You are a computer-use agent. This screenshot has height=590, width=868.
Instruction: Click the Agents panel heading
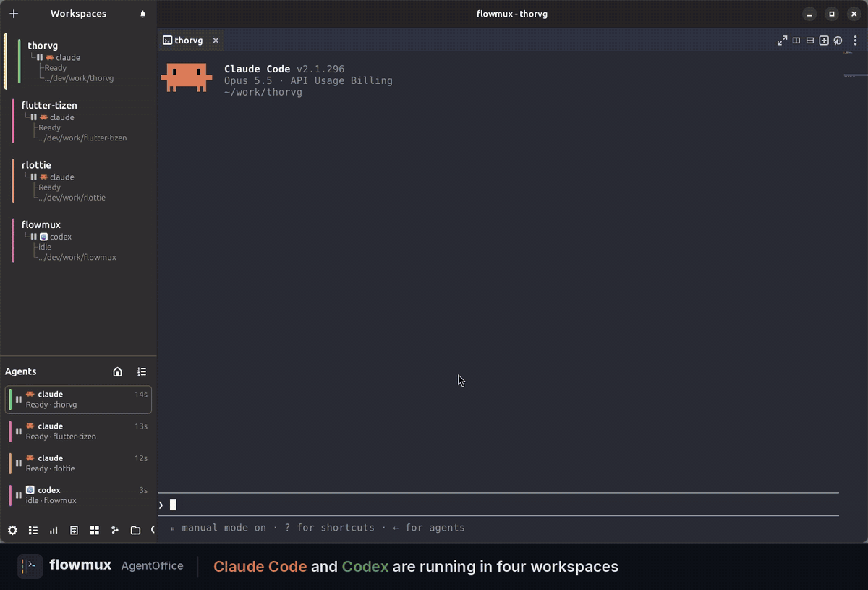coord(20,371)
